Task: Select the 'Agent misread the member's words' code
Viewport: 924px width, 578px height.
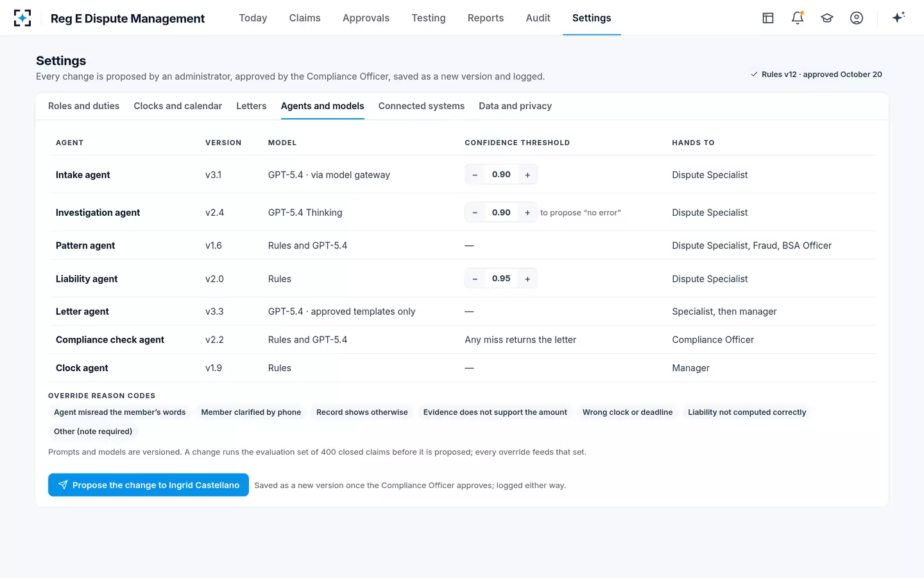Action: [x=119, y=412]
